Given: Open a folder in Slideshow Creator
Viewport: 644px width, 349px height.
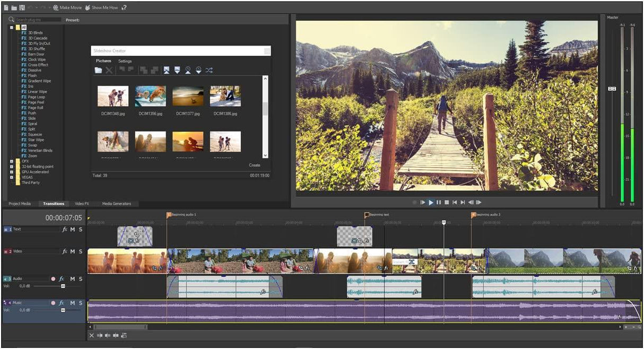Looking at the screenshot, I should click(x=98, y=69).
